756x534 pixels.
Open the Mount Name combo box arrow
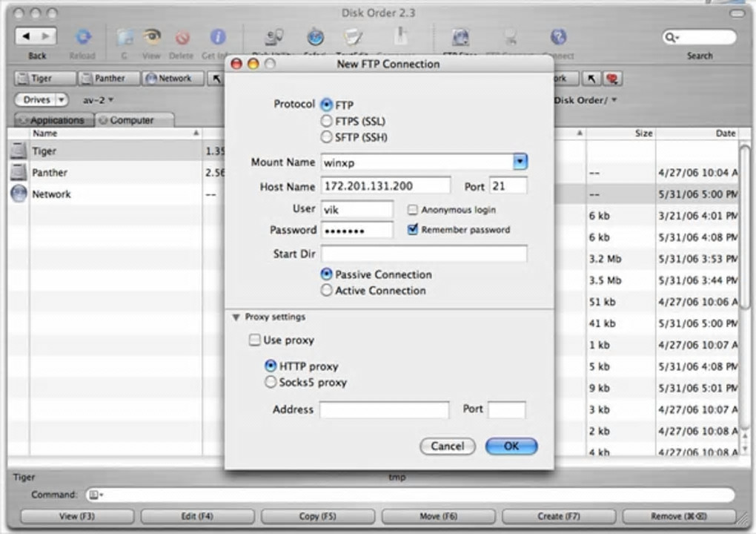click(520, 162)
